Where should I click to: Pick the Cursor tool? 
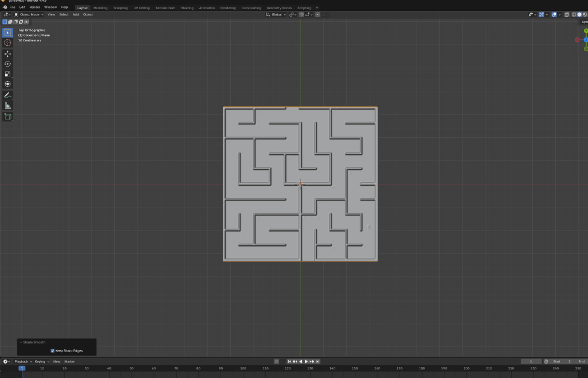point(7,43)
